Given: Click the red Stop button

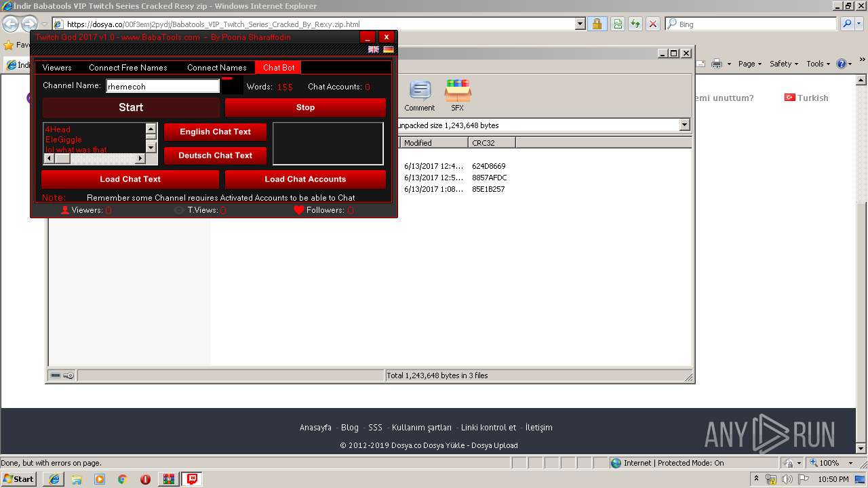Looking at the screenshot, I should pyautogui.click(x=305, y=107).
